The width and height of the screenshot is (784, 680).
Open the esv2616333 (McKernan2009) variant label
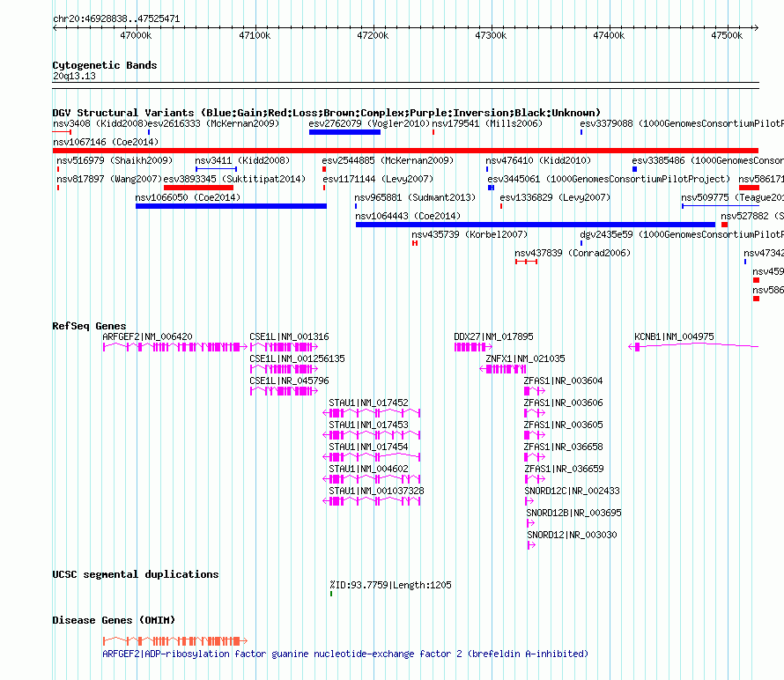tap(213, 123)
